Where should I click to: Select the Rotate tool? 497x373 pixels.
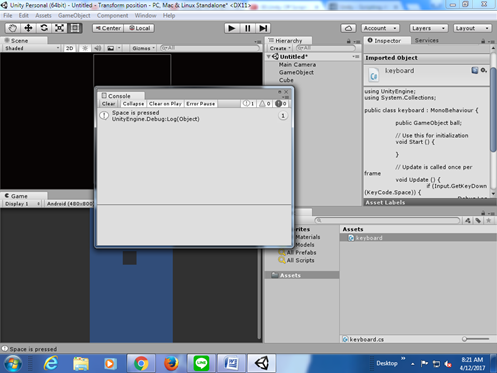point(44,28)
